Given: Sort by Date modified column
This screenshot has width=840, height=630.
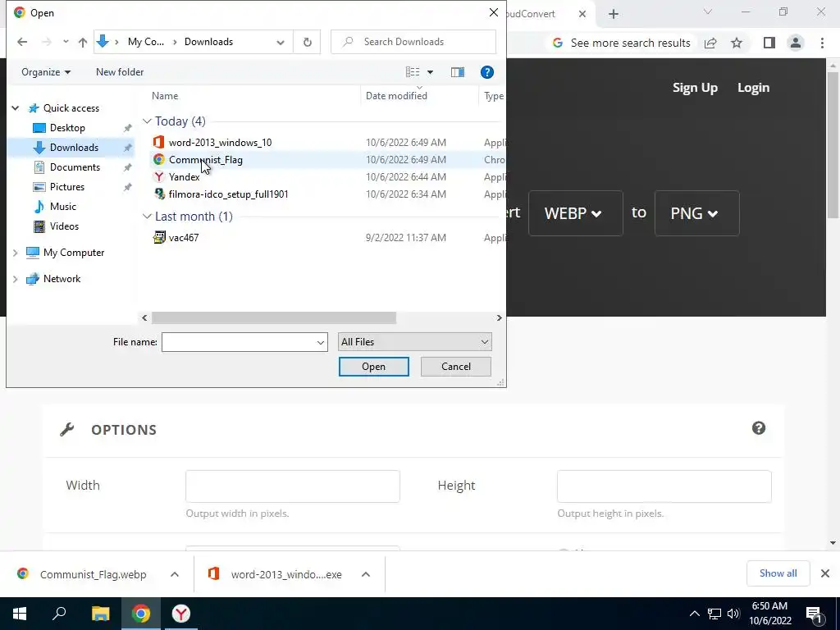Looking at the screenshot, I should (x=396, y=96).
